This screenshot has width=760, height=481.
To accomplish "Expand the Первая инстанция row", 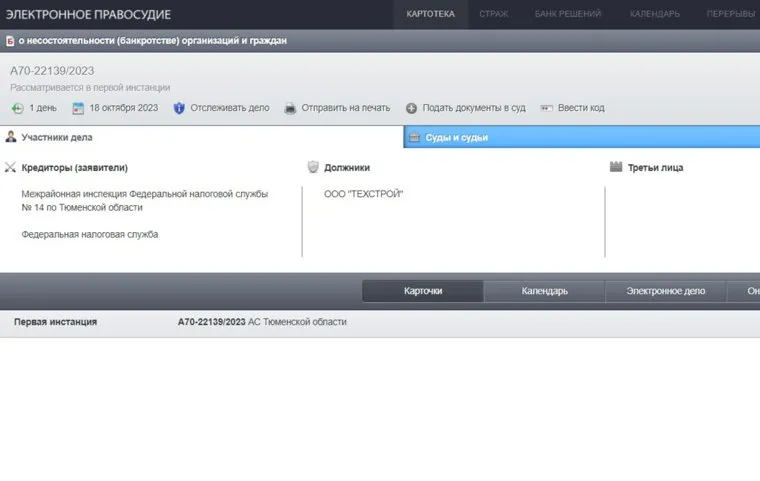I will tap(55, 322).
